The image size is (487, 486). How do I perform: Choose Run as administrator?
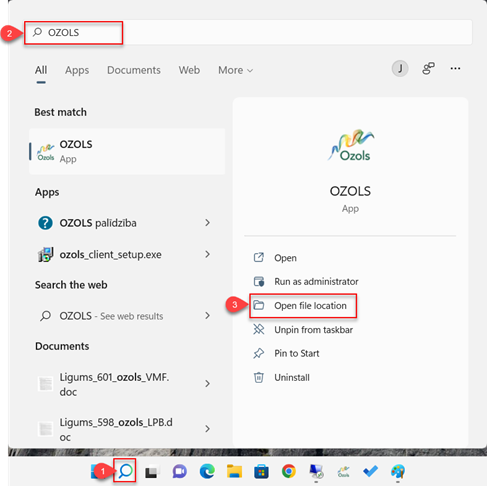(316, 282)
